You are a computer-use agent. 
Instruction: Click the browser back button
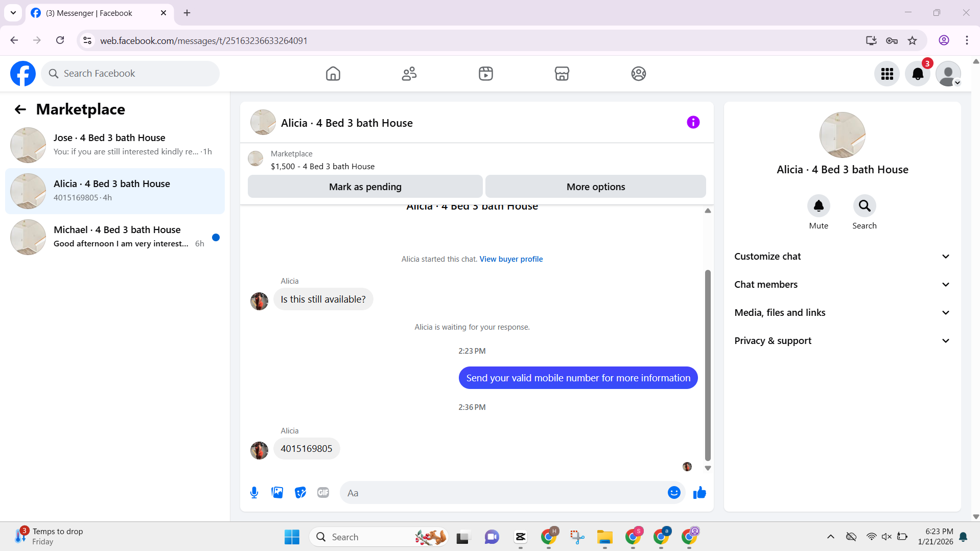coord(14,40)
